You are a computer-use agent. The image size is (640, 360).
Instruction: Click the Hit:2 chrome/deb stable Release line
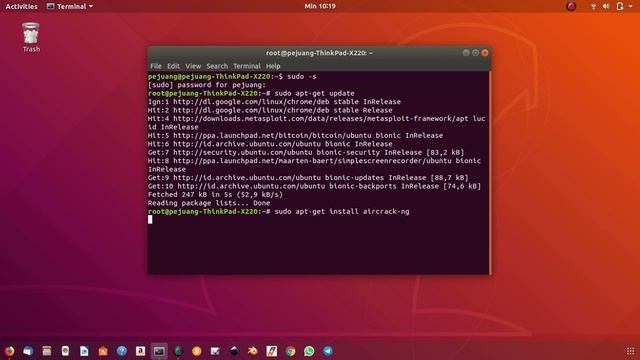click(270, 110)
